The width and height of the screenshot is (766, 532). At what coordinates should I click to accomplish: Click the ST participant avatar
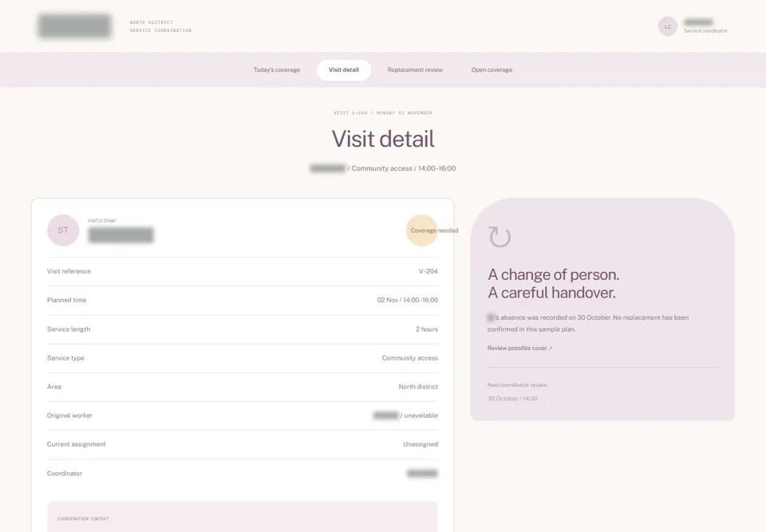[x=63, y=230]
